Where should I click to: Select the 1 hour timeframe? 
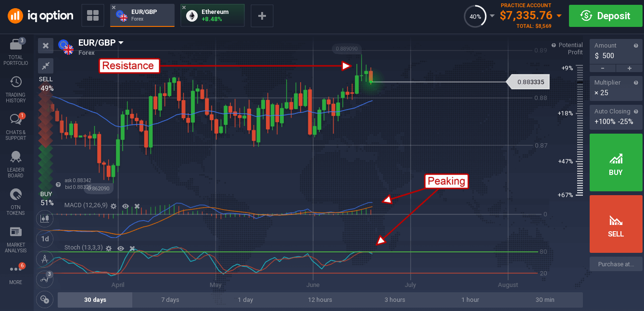tap(470, 299)
